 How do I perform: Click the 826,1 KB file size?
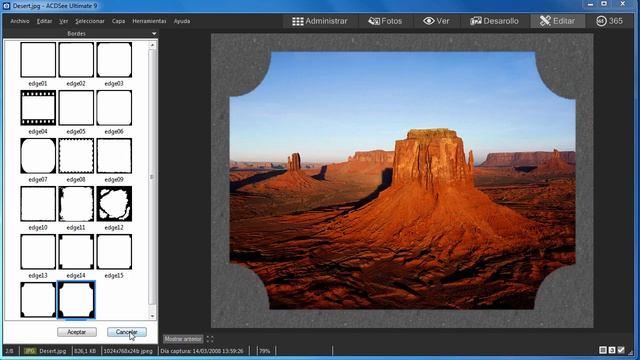tap(85, 351)
